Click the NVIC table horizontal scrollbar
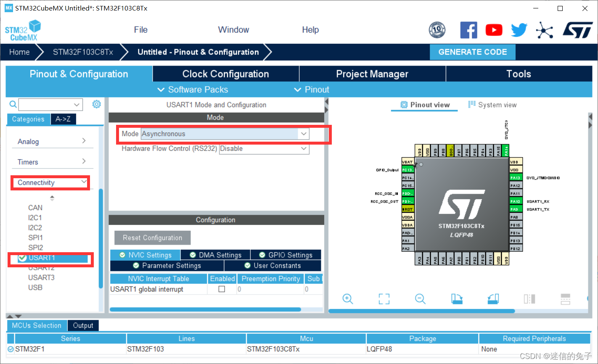The height and width of the screenshot is (364, 598). [x=205, y=309]
